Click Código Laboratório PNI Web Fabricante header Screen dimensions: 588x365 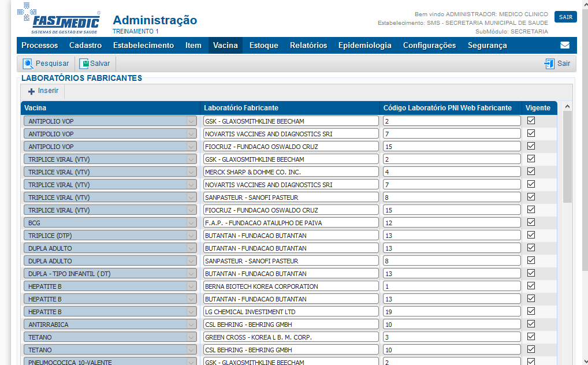coord(451,108)
